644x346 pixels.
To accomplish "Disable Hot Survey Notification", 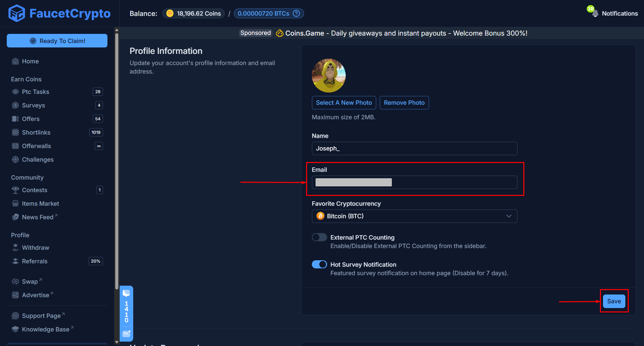I will (x=319, y=264).
